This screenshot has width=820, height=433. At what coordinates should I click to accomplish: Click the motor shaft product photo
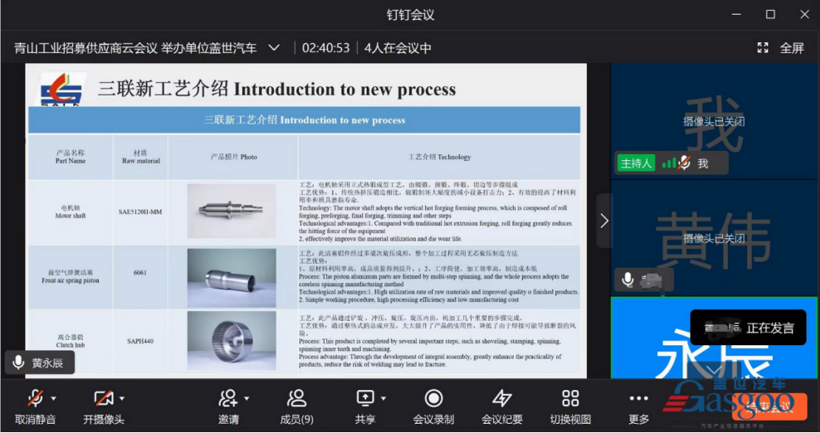click(232, 211)
